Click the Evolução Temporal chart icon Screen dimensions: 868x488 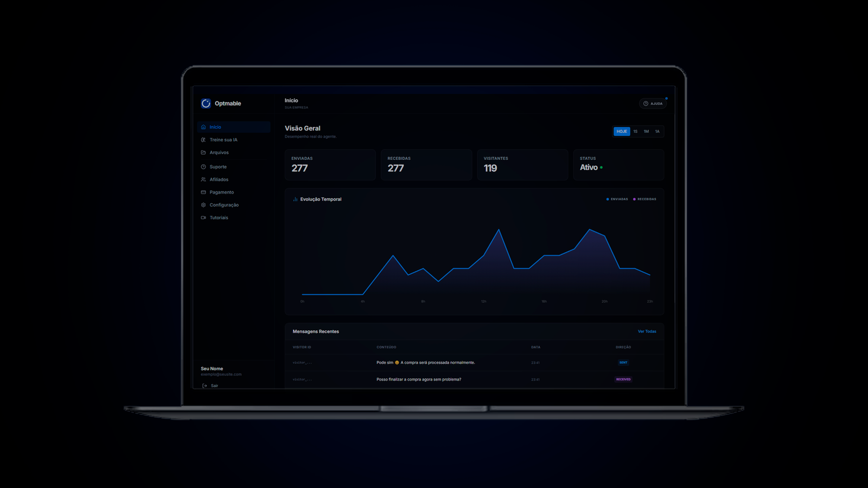click(x=295, y=199)
